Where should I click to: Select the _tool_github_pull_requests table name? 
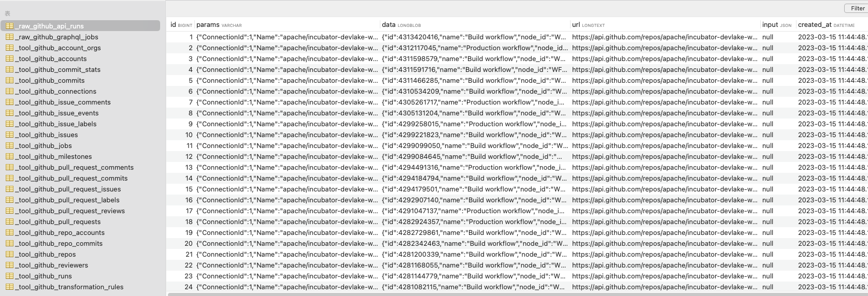tap(58, 221)
